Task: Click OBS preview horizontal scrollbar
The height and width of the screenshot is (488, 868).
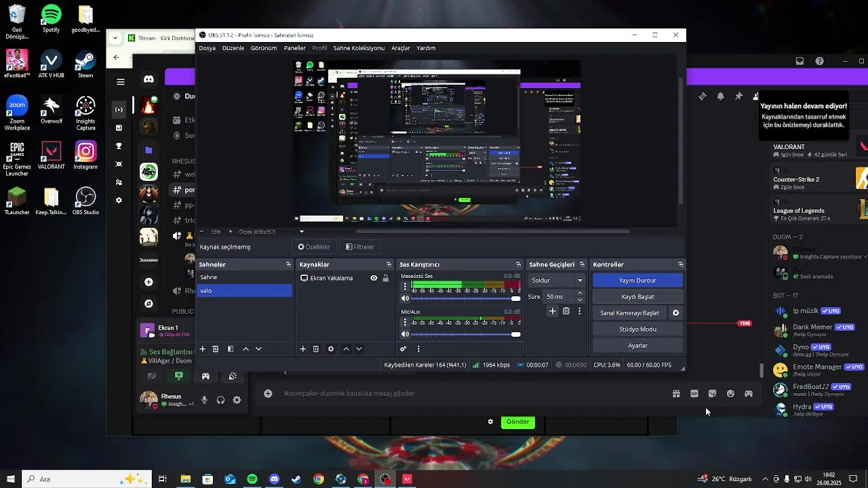Action: [492, 231]
